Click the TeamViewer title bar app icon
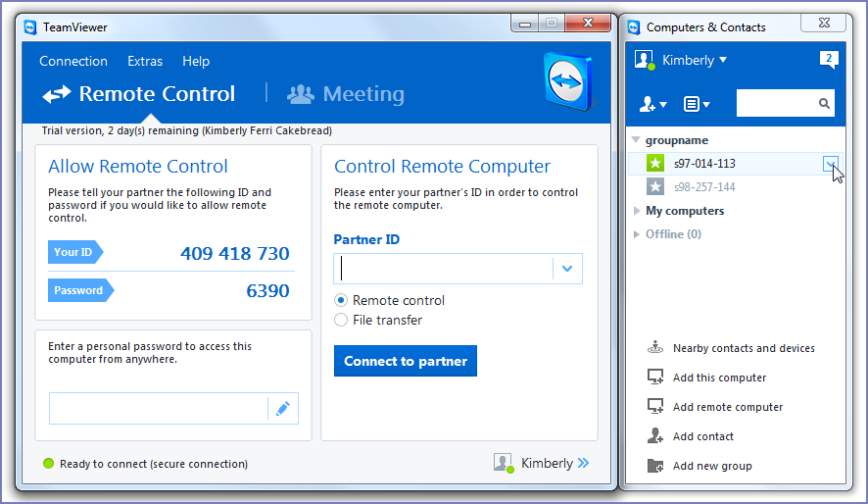 click(30, 26)
